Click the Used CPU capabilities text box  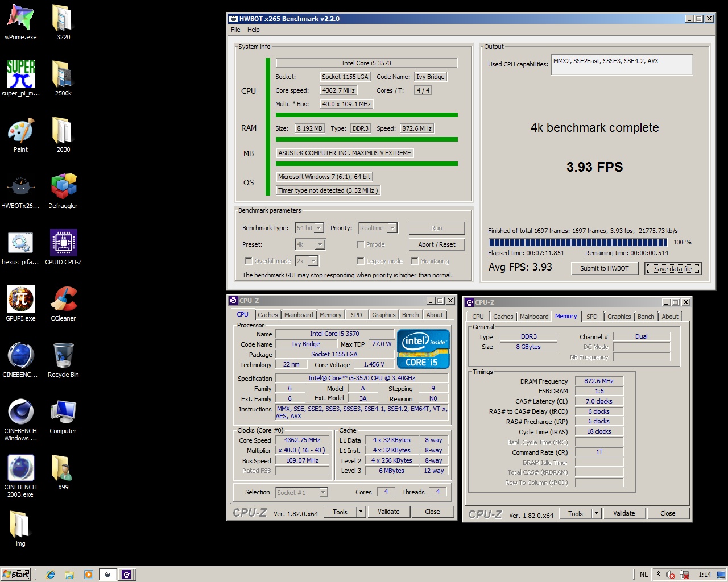[x=622, y=65]
